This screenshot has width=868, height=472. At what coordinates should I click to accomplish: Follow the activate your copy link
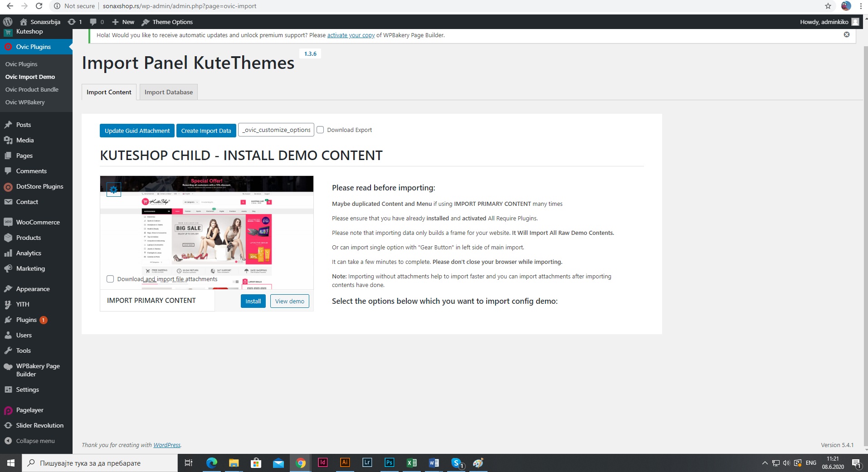[x=351, y=35]
